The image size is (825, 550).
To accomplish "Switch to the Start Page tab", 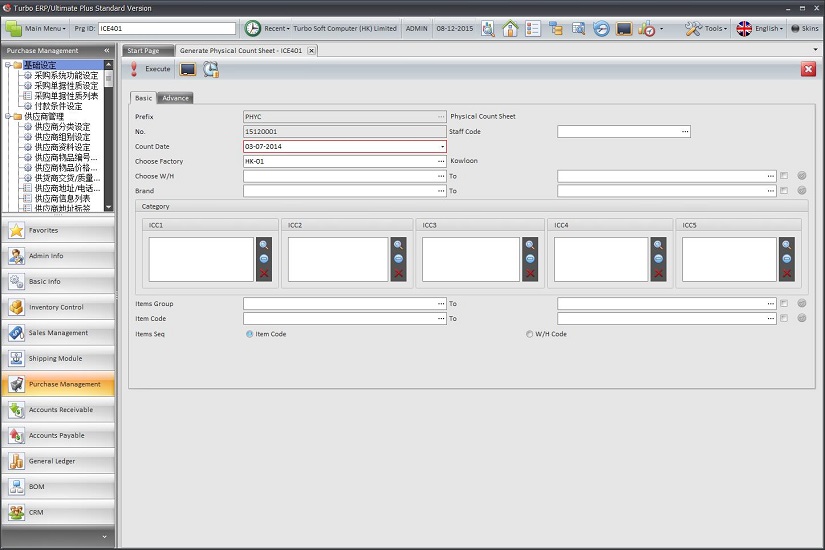I will (x=147, y=51).
